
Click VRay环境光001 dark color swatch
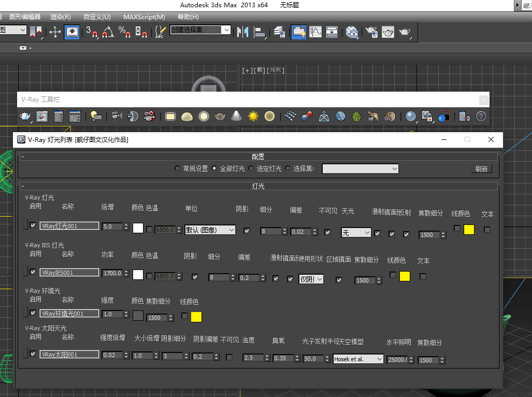coord(138,316)
